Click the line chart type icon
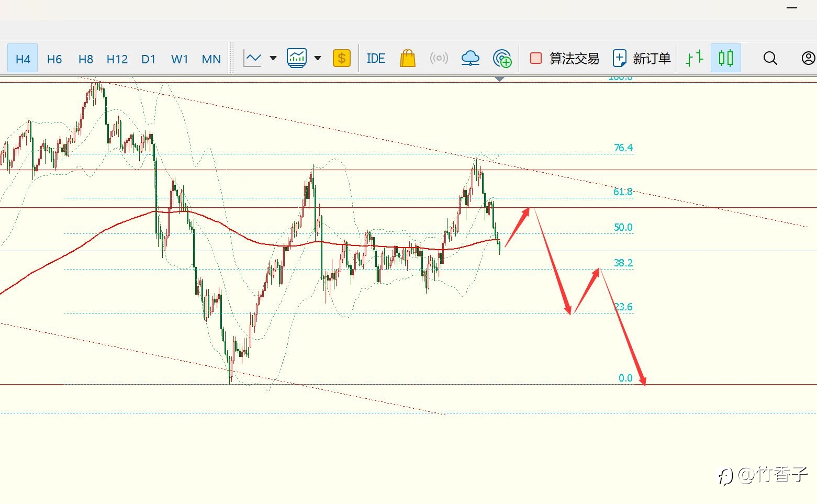817x504 pixels. (253, 58)
